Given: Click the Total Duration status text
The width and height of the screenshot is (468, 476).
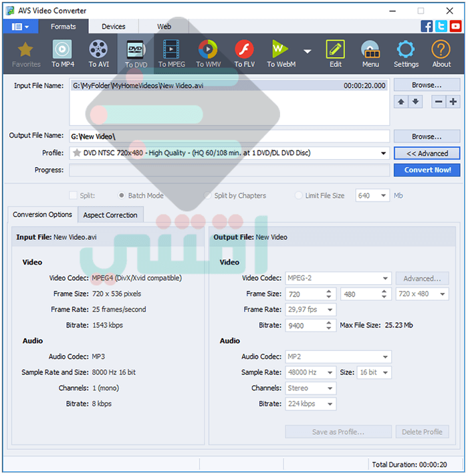Looking at the screenshot, I should point(409,465).
